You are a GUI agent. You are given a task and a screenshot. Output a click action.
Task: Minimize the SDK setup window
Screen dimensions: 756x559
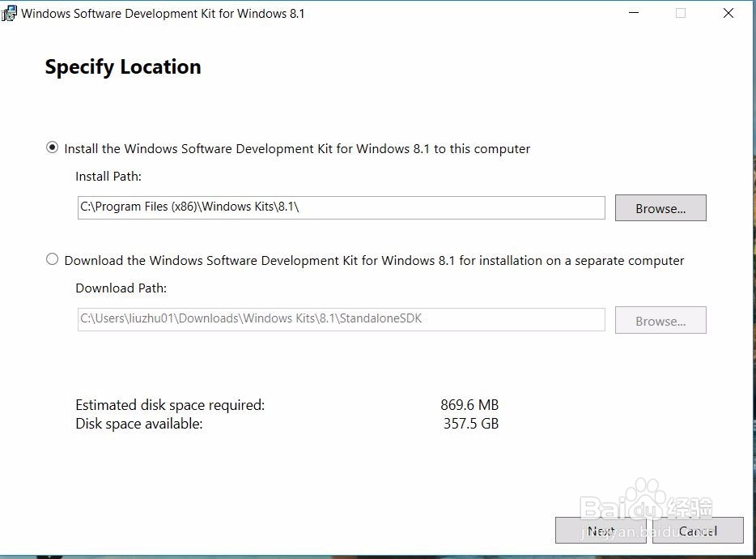tap(634, 13)
